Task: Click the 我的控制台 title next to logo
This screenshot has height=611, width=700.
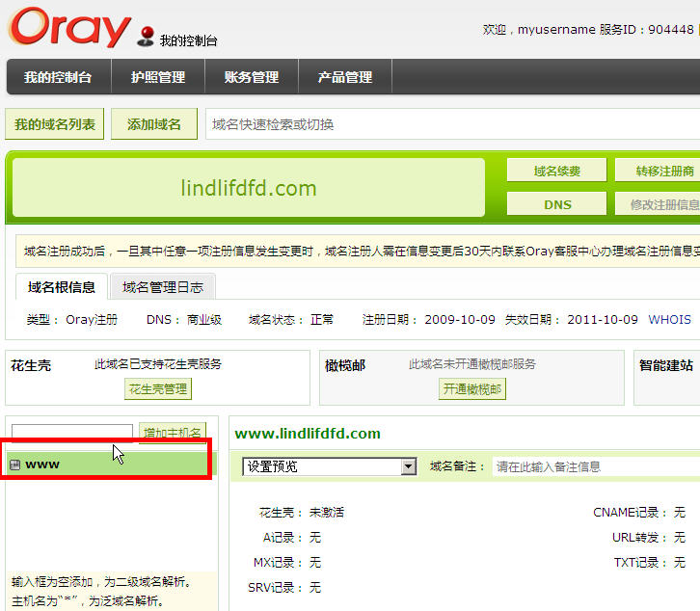Action: point(188,40)
